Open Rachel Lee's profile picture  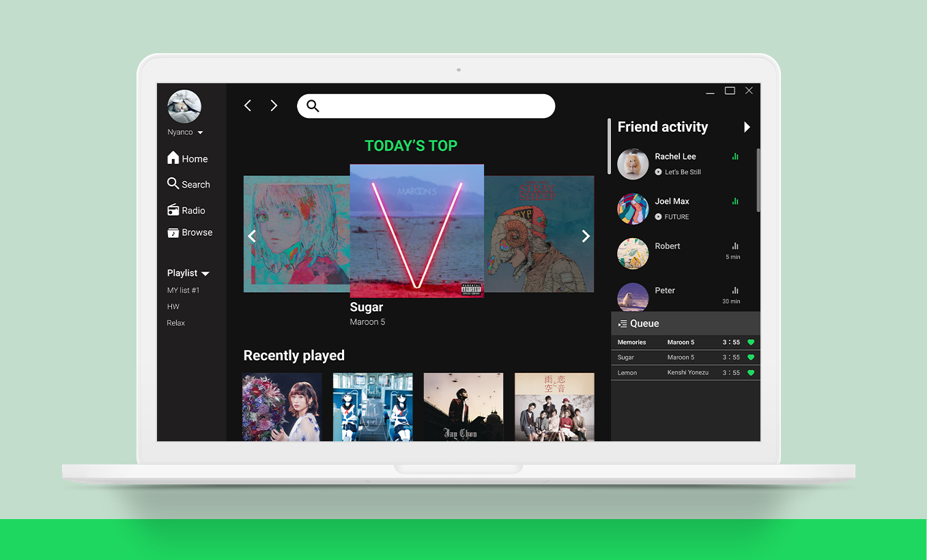tap(633, 164)
